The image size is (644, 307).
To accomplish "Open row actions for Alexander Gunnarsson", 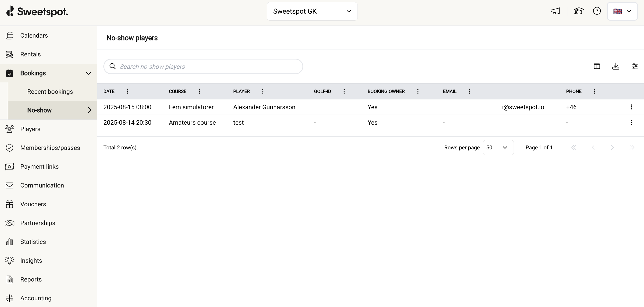I will pos(631,107).
